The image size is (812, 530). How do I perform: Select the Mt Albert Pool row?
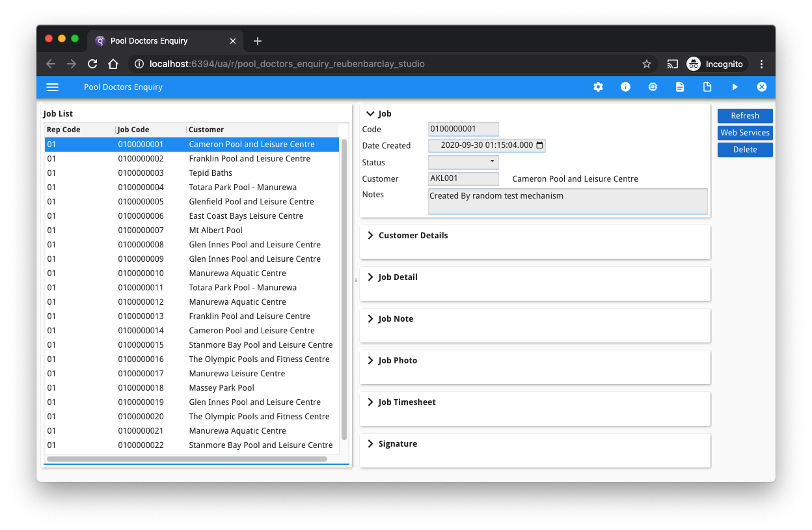[x=192, y=230]
